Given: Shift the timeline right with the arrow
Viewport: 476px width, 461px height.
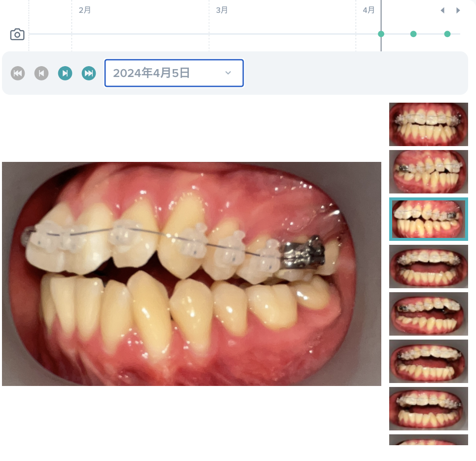Looking at the screenshot, I should [458, 10].
